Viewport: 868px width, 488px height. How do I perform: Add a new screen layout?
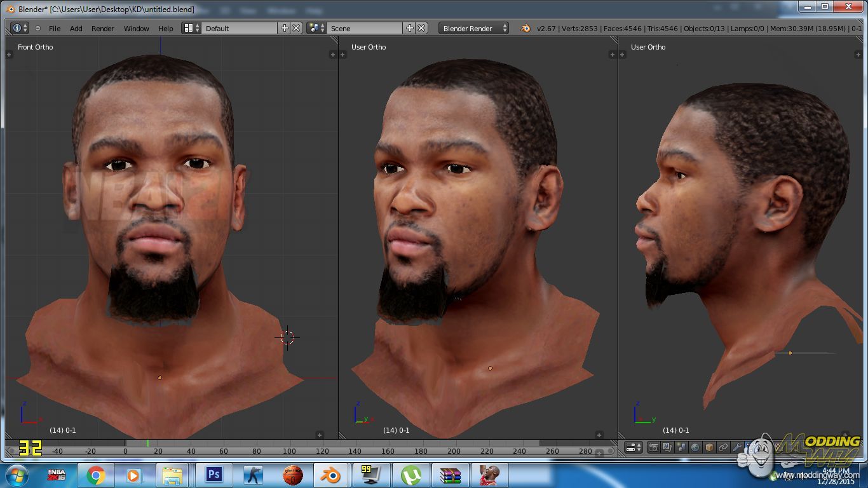[x=284, y=28]
